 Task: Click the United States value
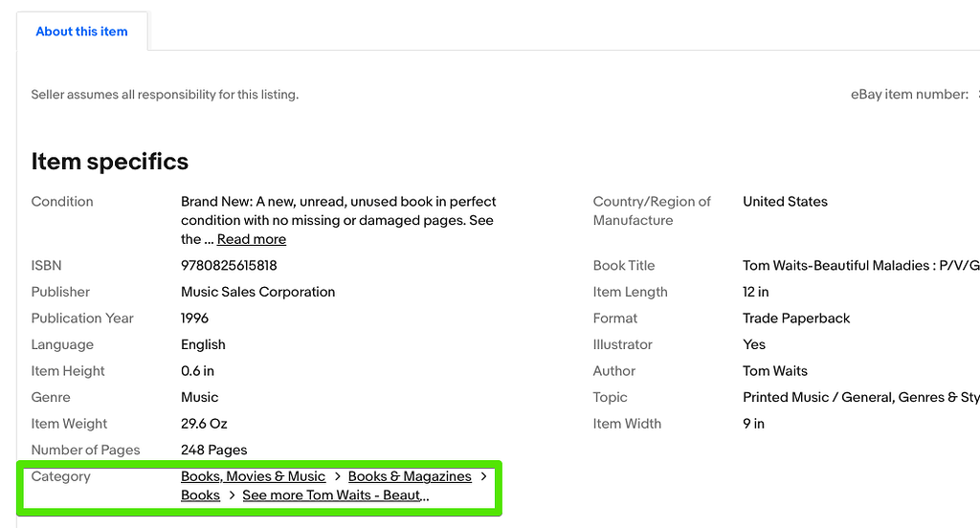coord(785,202)
